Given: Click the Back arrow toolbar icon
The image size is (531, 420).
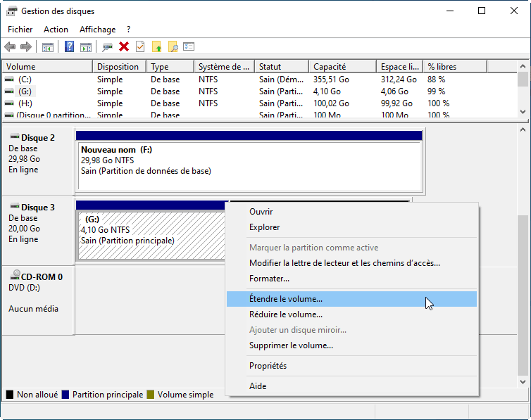Looking at the screenshot, I should [10, 47].
